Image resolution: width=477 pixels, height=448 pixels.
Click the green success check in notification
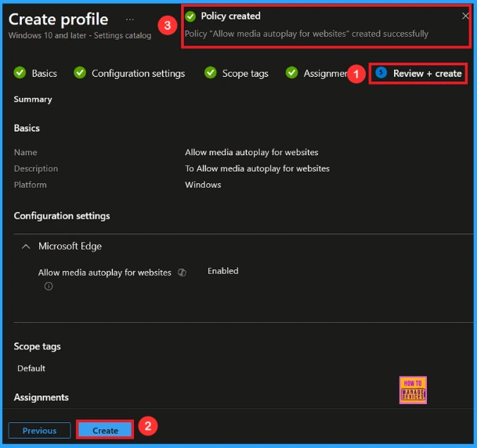190,16
